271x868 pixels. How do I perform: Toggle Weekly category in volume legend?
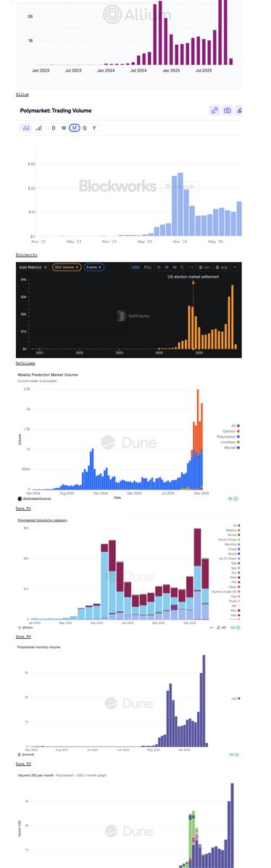pyautogui.click(x=233, y=530)
